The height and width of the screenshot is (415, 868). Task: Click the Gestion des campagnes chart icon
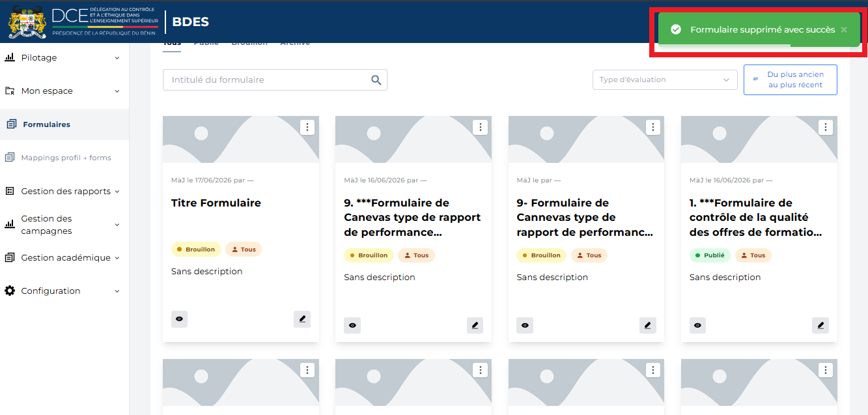(x=10, y=224)
